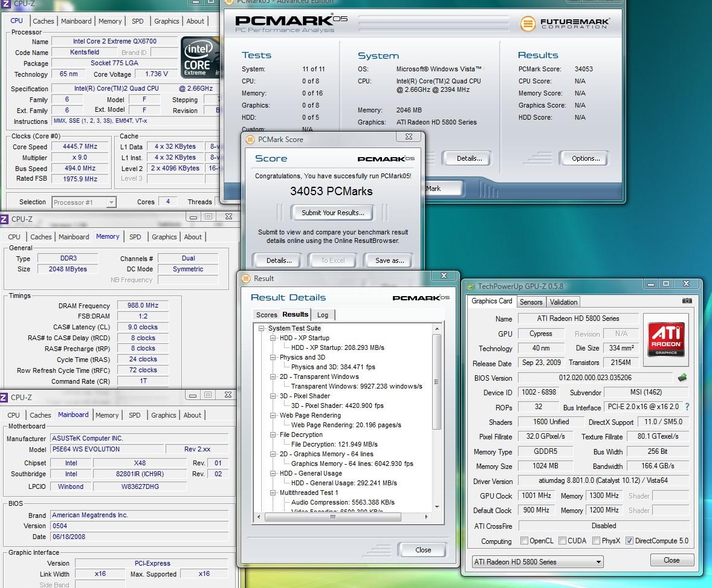Click the motherboard model P5E64 WS EVOLUTION
Viewport: 712px width, 588px height.
[106, 449]
